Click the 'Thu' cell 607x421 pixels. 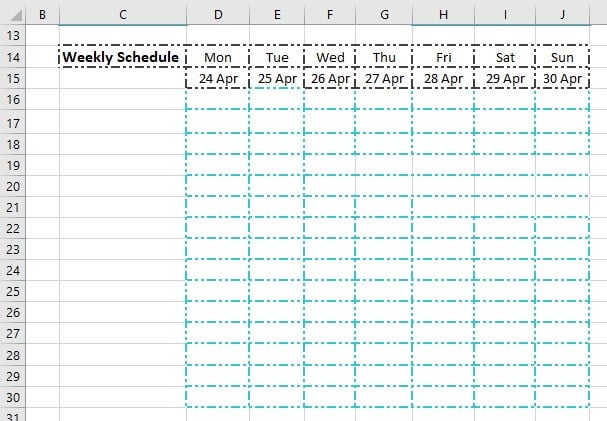click(384, 57)
